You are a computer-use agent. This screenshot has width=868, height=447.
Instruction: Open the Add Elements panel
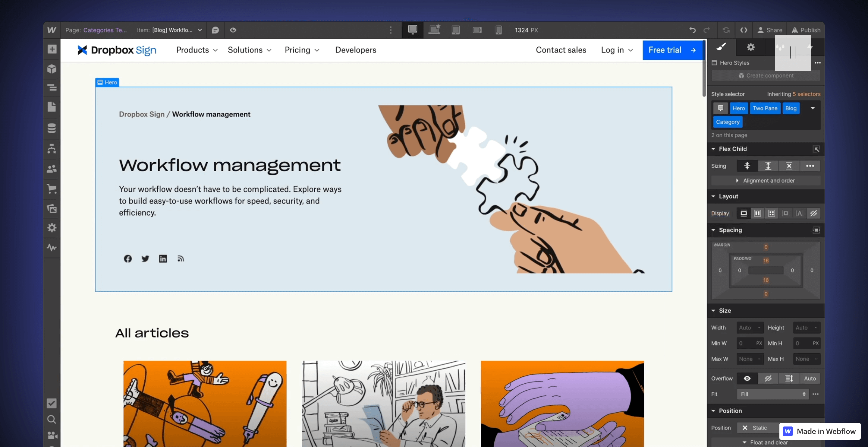tap(52, 49)
